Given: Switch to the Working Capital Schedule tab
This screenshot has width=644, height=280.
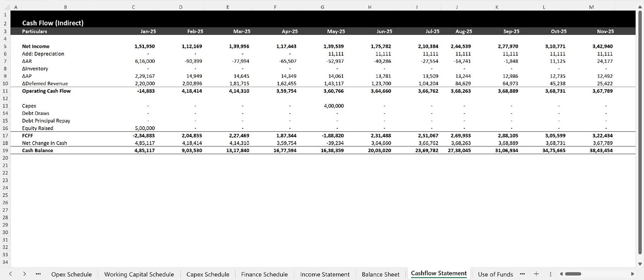Looking at the screenshot, I should click(139, 274).
